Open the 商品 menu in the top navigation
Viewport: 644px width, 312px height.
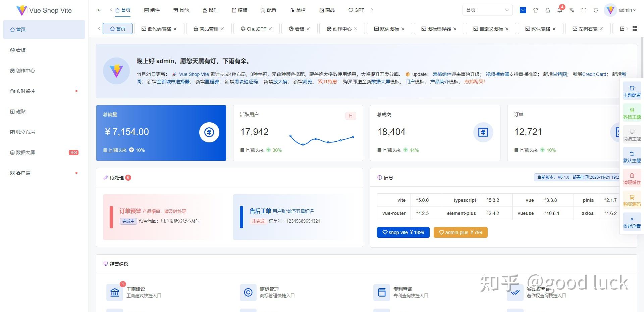click(x=327, y=10)
